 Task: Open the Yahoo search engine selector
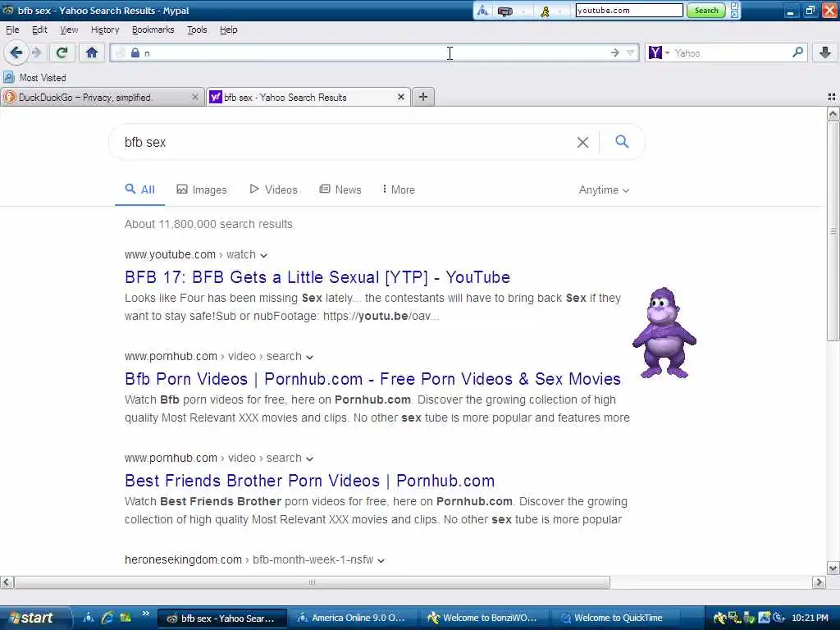(x=659, y=52)
